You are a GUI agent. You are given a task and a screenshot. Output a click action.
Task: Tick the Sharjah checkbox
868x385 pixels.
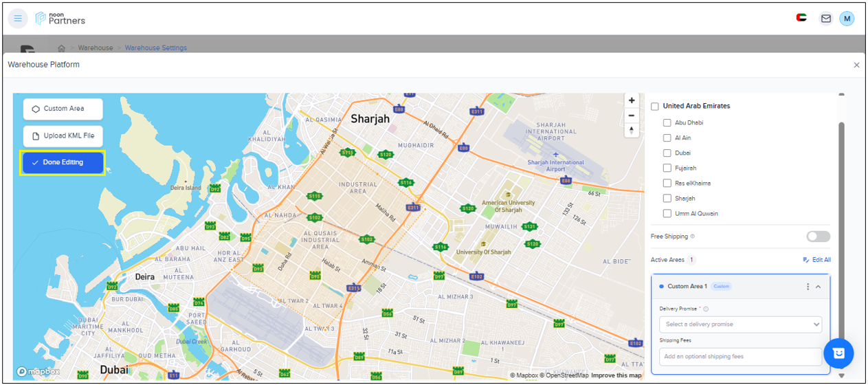click(667, 198)
